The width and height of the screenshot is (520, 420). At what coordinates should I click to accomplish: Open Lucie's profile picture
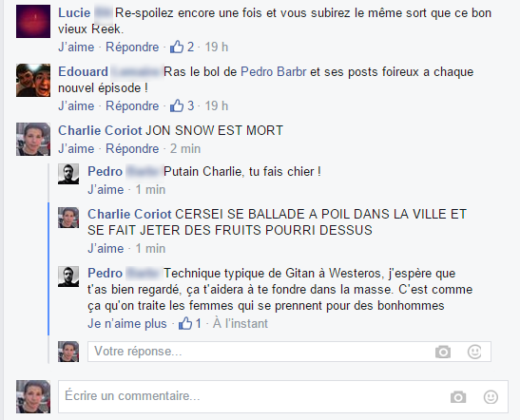(33, 21)
